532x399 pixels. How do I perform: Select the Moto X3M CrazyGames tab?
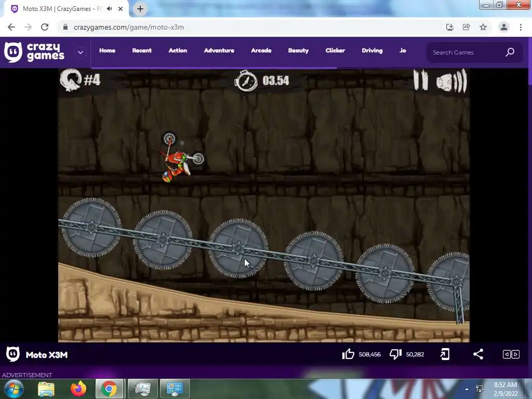[66, 9]
